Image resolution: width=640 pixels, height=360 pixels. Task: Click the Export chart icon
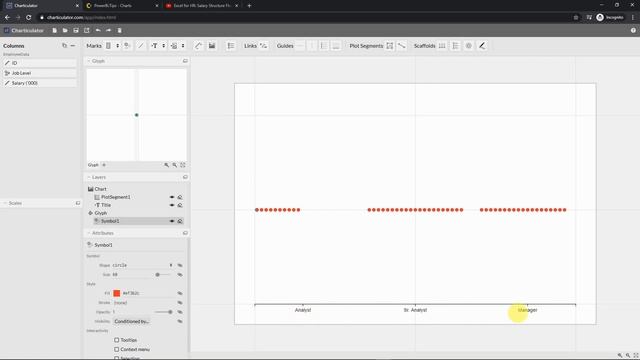click(x=87, y=30)
